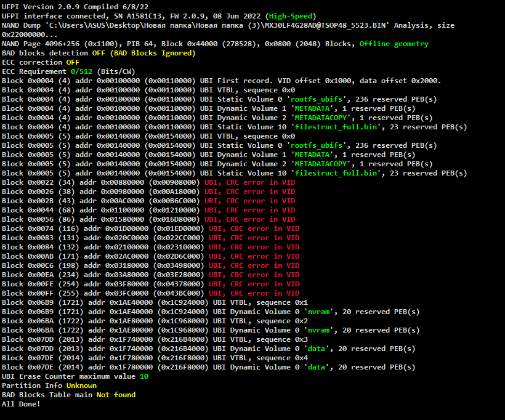
Task: Click 'UBI VTBL, sequence 0x0' in Block 0x0004 row
Action: coord(248,90)
